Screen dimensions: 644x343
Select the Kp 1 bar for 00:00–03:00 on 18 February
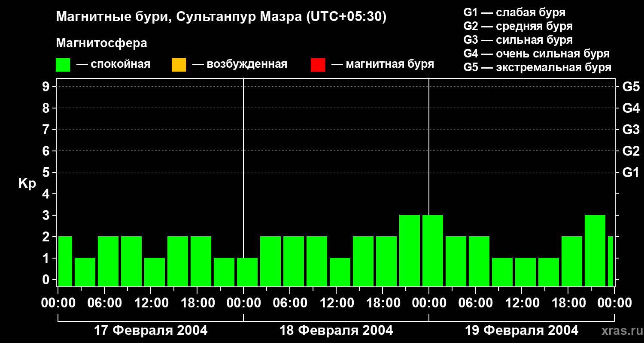[x=247, y=272]
